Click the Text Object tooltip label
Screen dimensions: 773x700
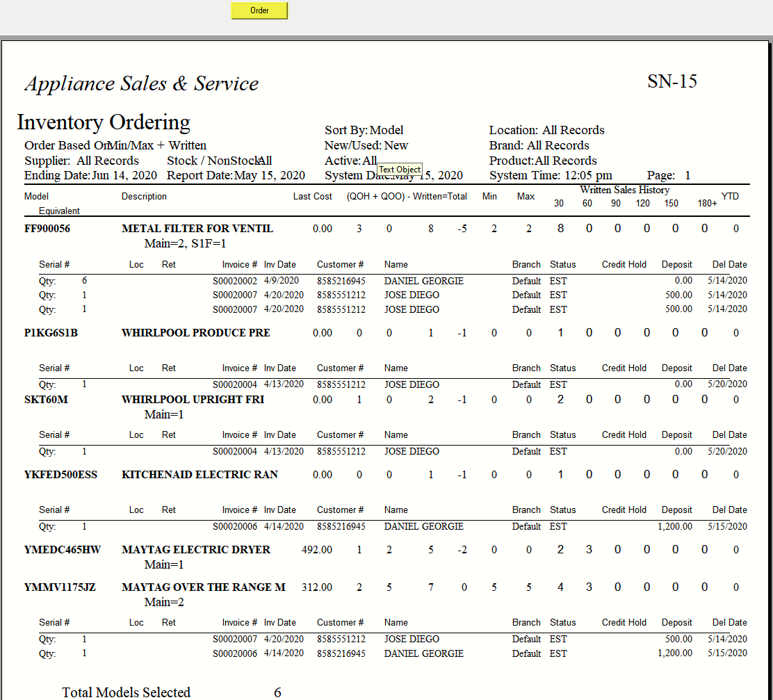coord(399,170)
